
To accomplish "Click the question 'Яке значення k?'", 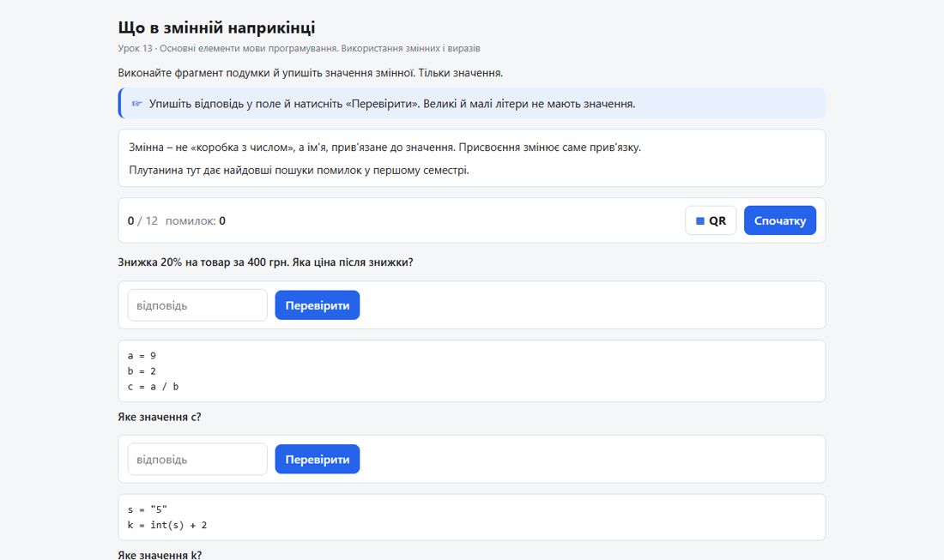I will pyautogui.click(x=160, y=555).
